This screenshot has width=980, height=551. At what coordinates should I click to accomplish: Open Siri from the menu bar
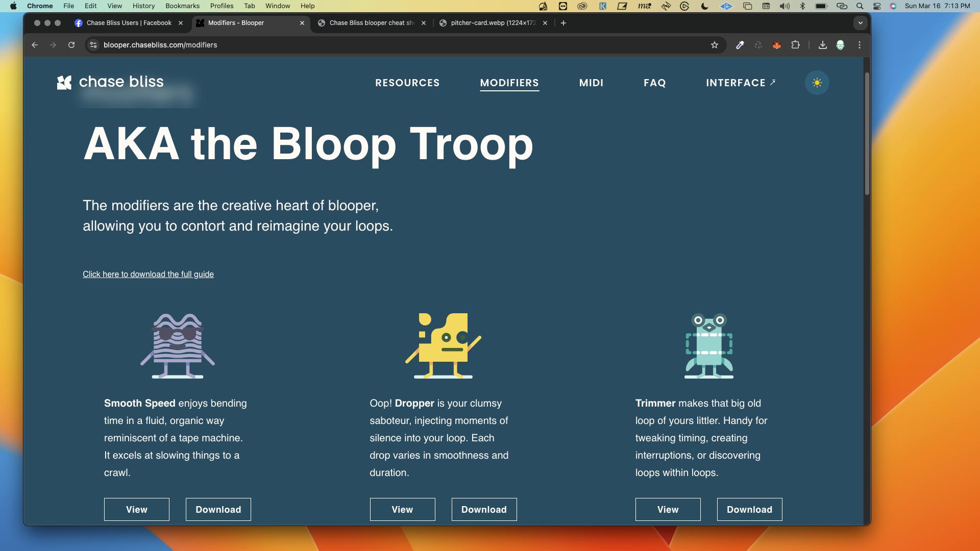893,6
